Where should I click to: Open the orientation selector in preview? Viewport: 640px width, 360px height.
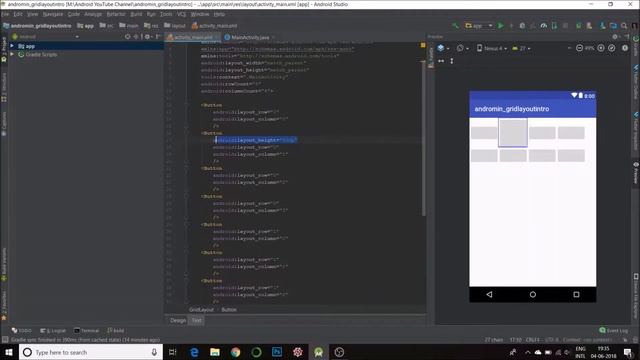coord(463,48)
